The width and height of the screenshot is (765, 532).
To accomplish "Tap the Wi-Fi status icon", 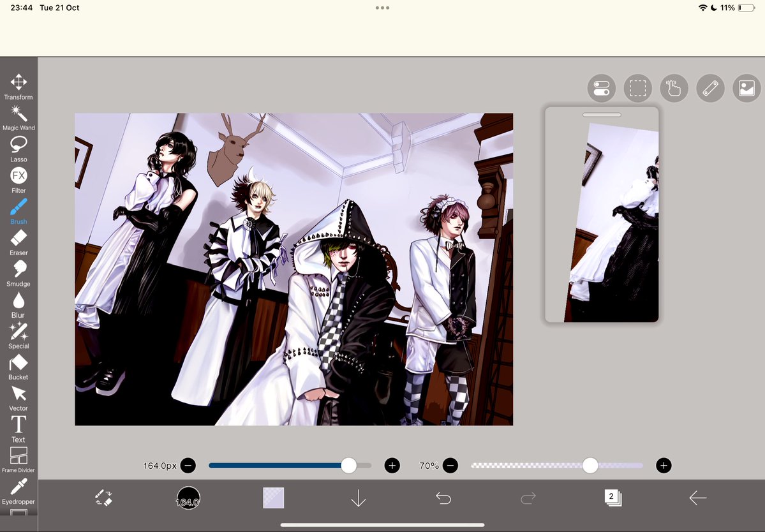I will coord(702,8).
